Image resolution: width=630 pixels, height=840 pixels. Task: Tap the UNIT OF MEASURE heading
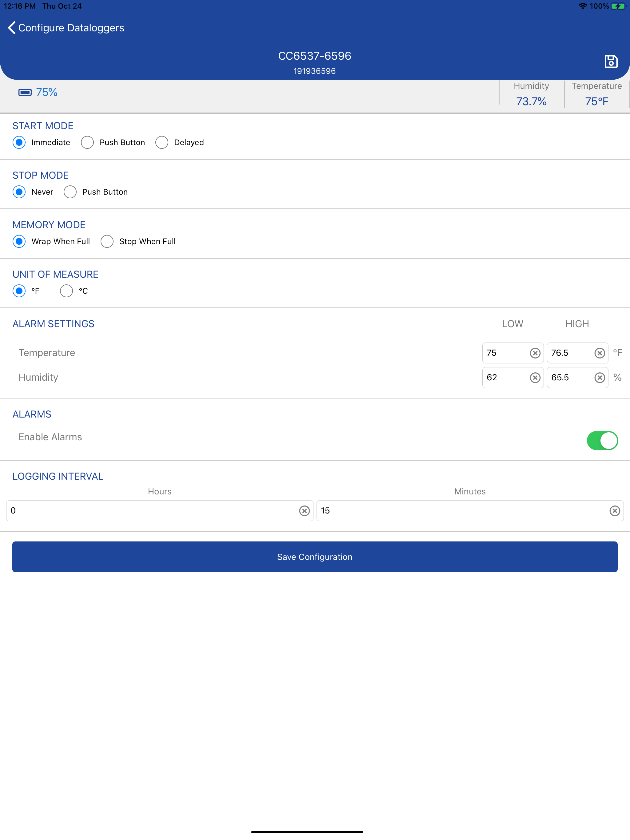click(55, 274)
